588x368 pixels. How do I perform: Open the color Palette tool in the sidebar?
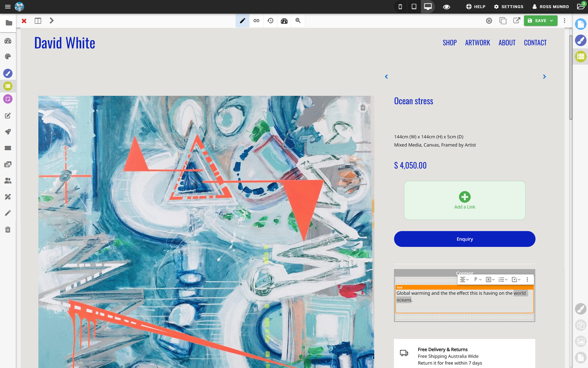pos(8,57)
